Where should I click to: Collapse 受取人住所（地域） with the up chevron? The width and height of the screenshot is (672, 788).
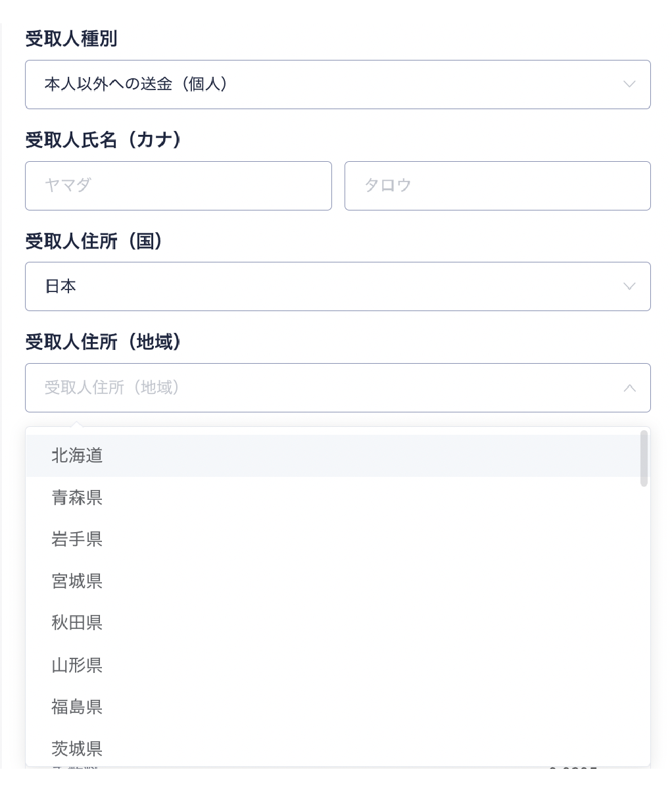pyautogui.click(x=629, y=388)
